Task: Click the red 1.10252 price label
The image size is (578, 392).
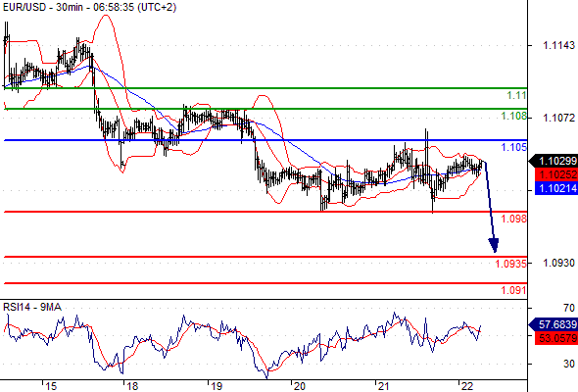Action: point(555,174)
